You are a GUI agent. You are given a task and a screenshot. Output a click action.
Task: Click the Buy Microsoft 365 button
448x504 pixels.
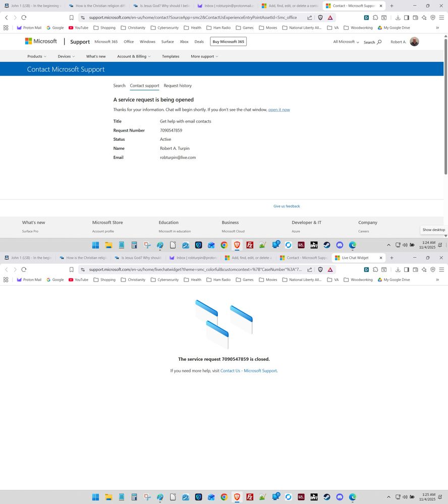coord(228,41)
